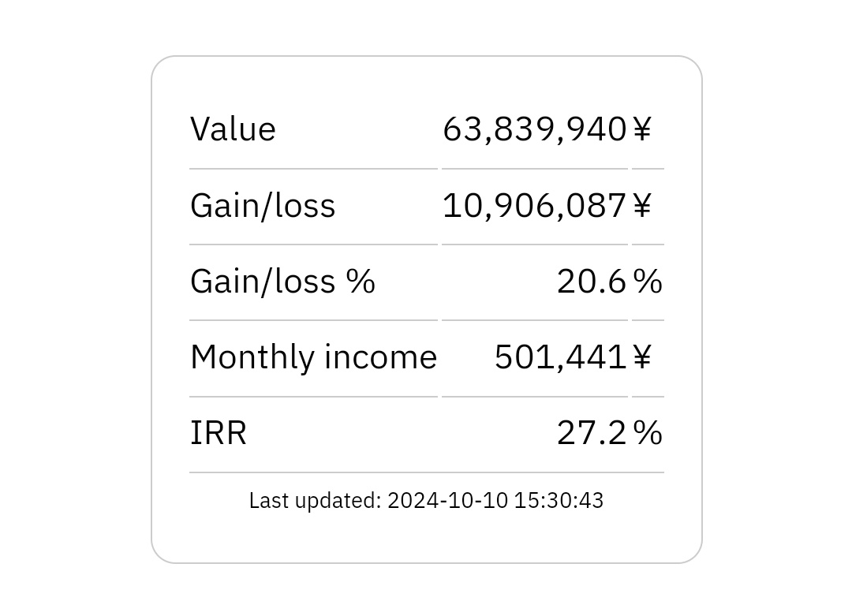The height and width of the screenshot is (616, 852).
Task: Select the 501,441 monthly income amount
Action: pyautogui.click(x=560, y=357)
